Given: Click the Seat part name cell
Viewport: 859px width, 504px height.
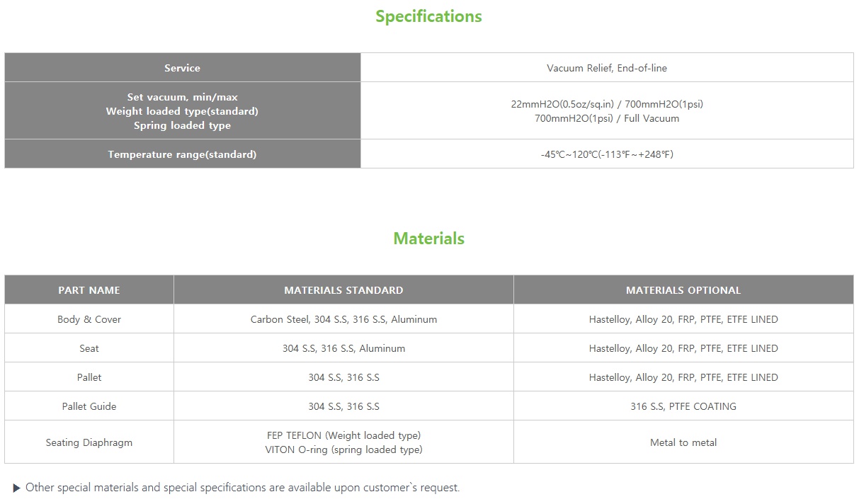Looking at the screenshot, I should pyautogui.click(x=89, y=348).
